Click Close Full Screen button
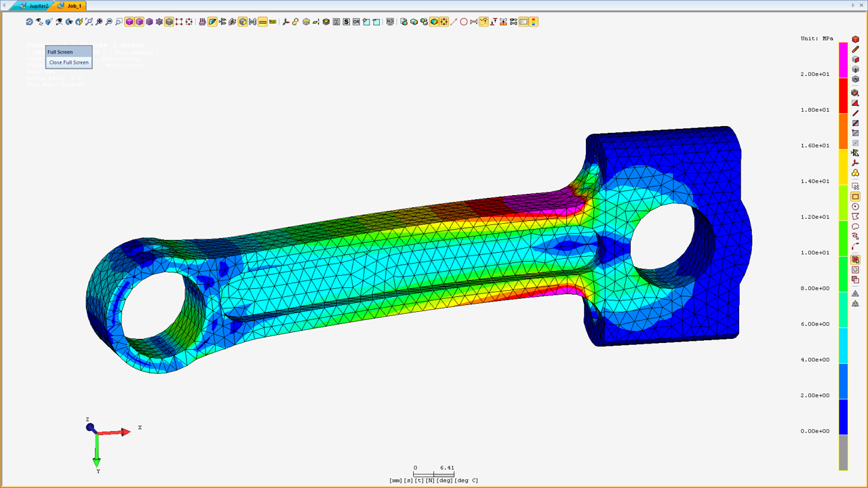This screenshot has width=868, height=488. coord(68,62)
